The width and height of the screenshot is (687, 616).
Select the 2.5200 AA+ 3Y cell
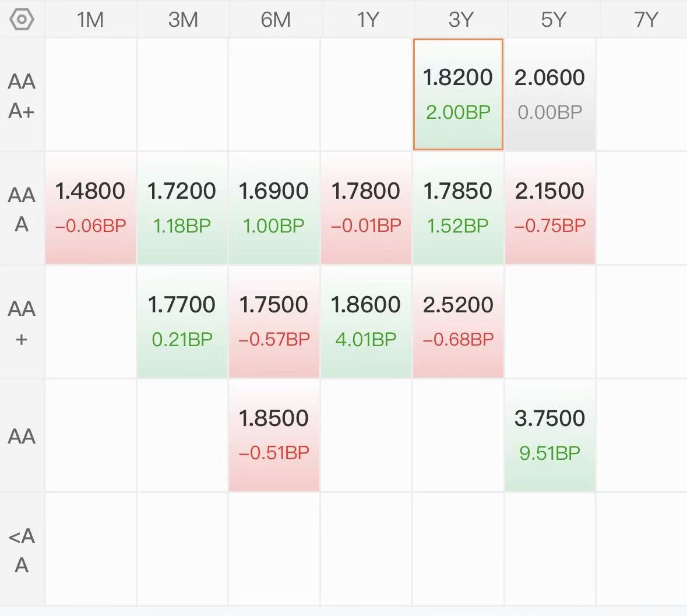(458, 322)
